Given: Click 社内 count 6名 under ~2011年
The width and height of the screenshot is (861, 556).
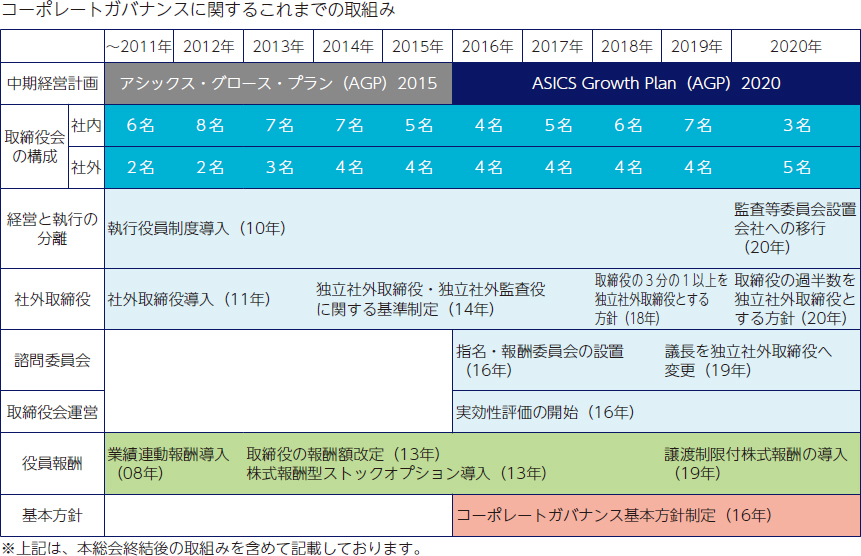Looking at the screenshot, I should coord(140,126).
